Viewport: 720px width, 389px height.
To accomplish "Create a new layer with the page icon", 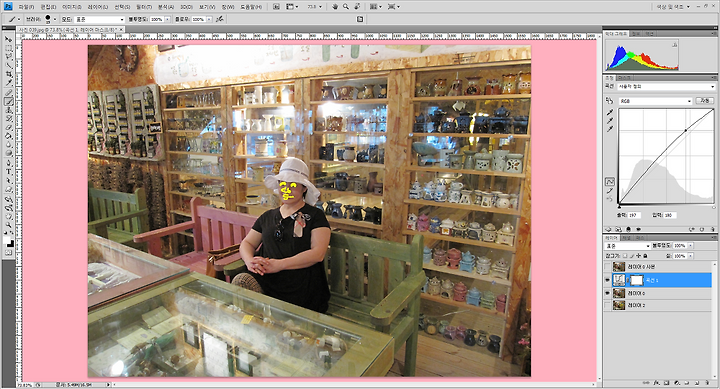I will (x=697, y=383).
